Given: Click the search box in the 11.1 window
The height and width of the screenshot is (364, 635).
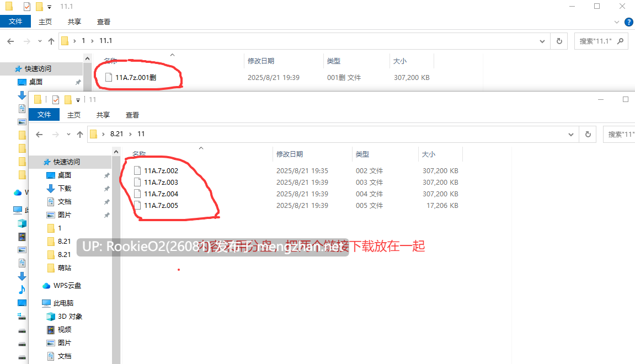Looking at the screenshot, I should 601,41.
